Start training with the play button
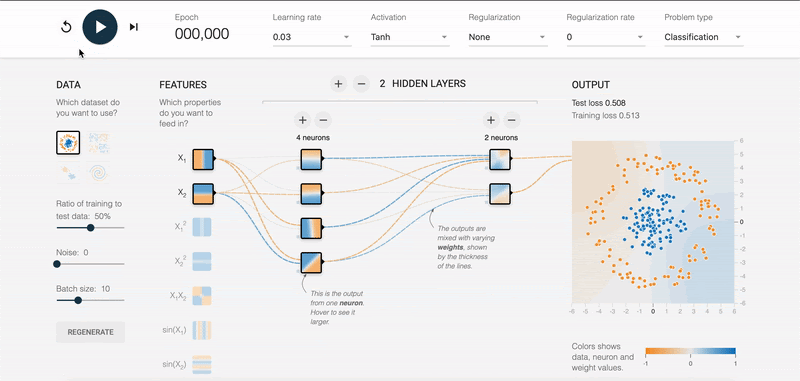This screenshot has width=800, height=381. [100, 27]
